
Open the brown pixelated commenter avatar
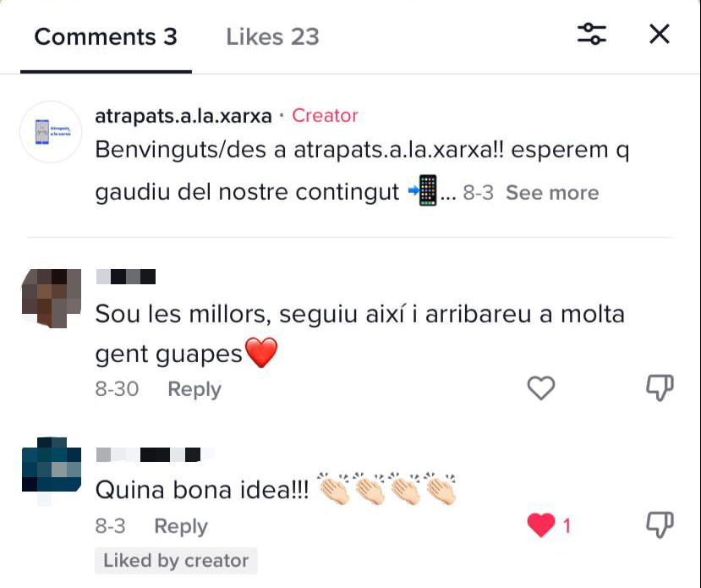point(52,299)
